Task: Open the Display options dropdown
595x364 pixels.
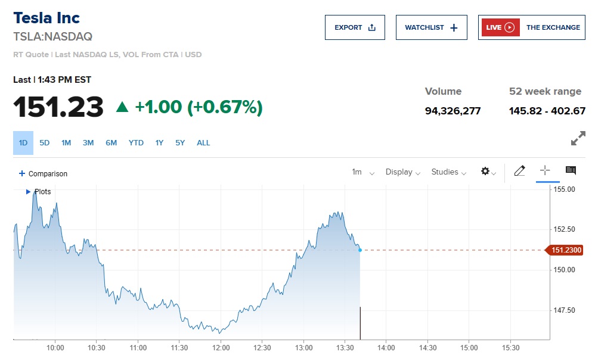Action: [402, 172]
